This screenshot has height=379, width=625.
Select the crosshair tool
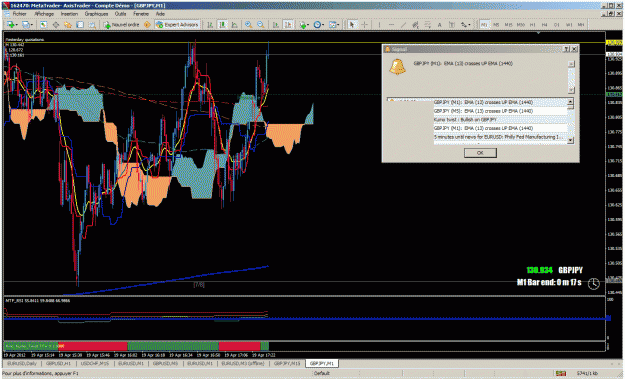click(365, 25)
